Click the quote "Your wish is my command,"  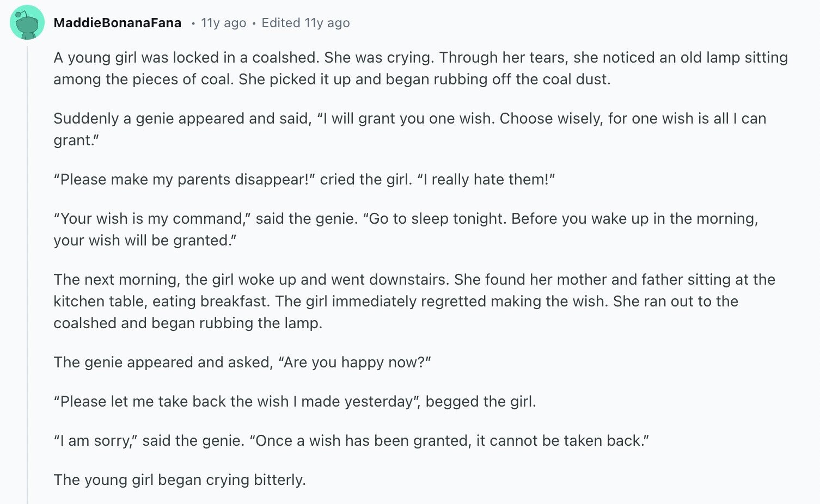(152, 218)
